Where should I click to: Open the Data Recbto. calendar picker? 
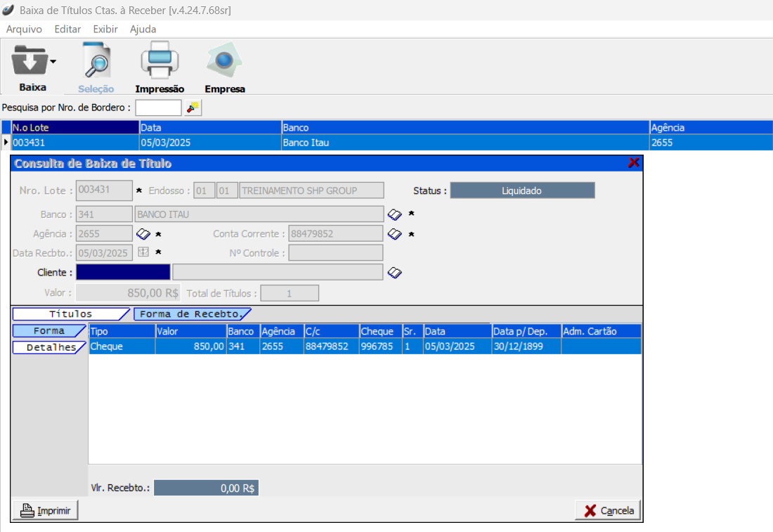pos(143,253)
